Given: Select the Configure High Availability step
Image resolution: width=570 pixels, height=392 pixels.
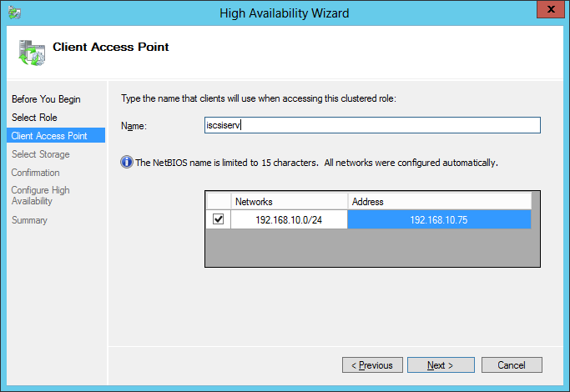Looking at the screenshot, I should (40, 195).
